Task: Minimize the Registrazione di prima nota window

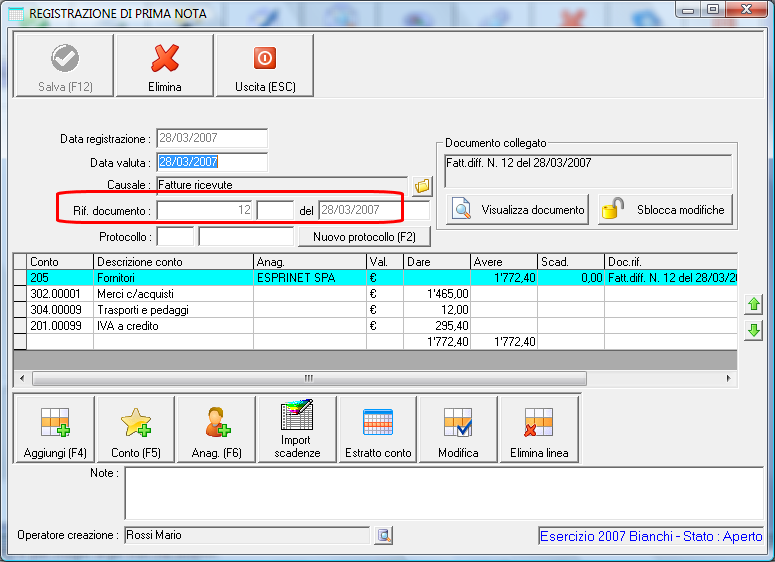Action: (688, 9)
